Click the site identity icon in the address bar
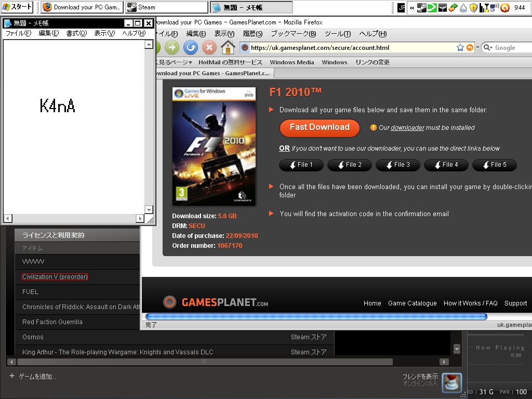Image resolution: width=532 pixels, height=399 pixels. click(x=245, y=48)
